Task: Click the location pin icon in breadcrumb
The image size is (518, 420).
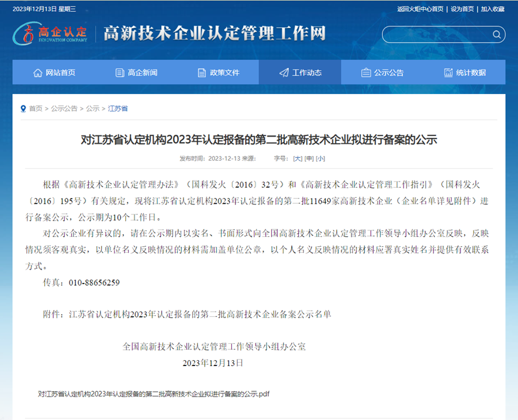Action: pyautogui.click(x=22, y=108)
